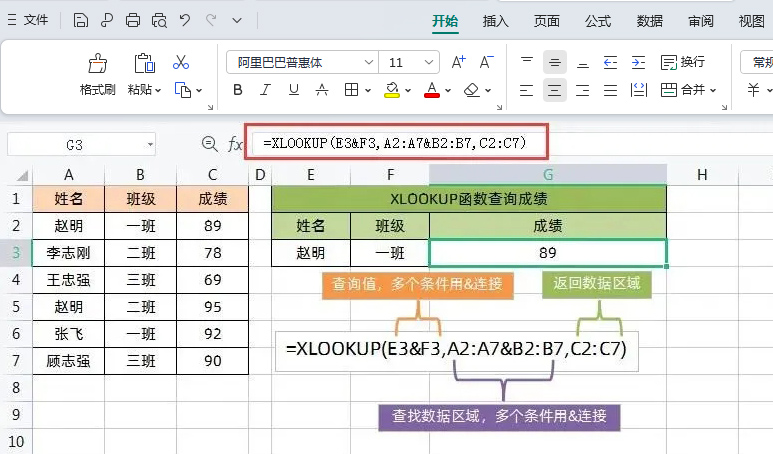Align text left

click(527, 90)
